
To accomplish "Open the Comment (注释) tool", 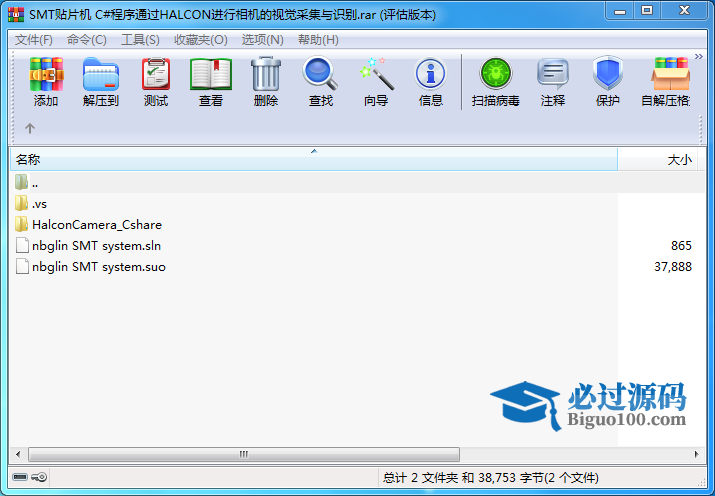I will point(553,74).
